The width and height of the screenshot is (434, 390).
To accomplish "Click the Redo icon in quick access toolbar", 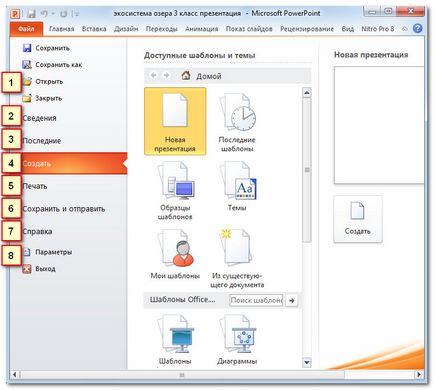I will 63,14.
